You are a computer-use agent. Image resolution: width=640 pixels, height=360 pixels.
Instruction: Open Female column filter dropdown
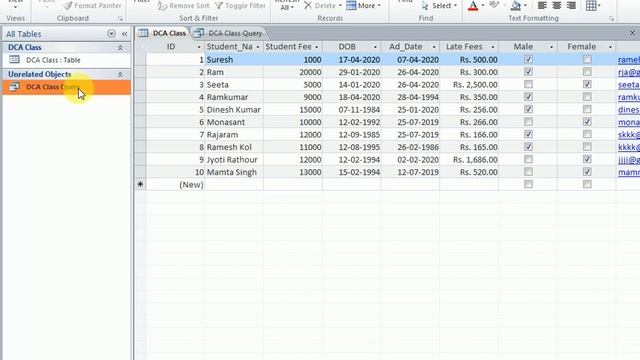610,47
